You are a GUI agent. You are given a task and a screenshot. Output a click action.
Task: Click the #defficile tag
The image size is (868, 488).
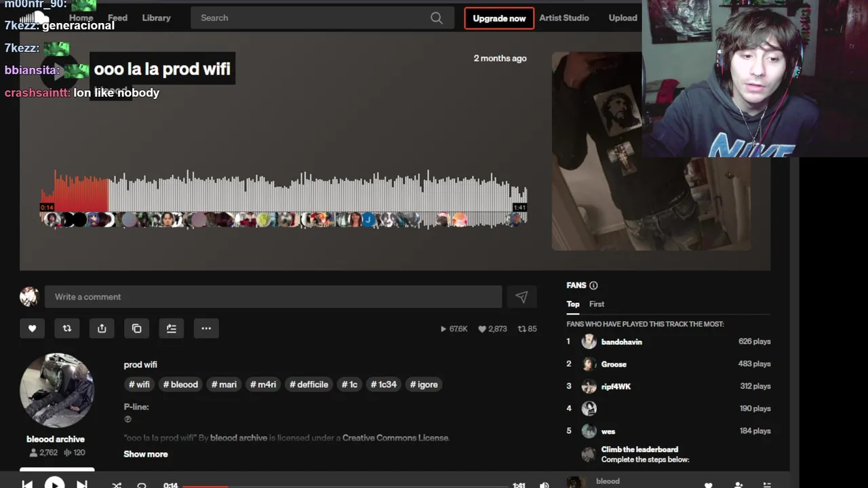pyautogui.click(x=309, y=384)
